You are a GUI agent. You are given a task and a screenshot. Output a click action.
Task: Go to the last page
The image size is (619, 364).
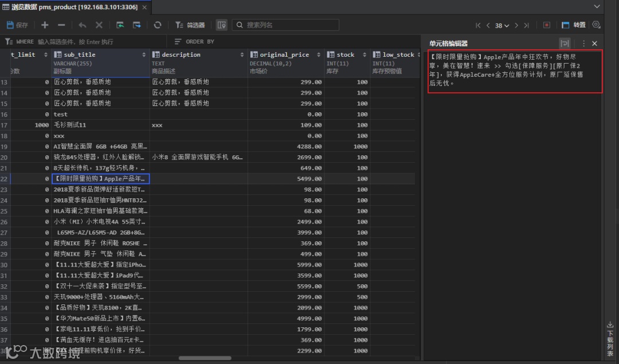(526, 25)
